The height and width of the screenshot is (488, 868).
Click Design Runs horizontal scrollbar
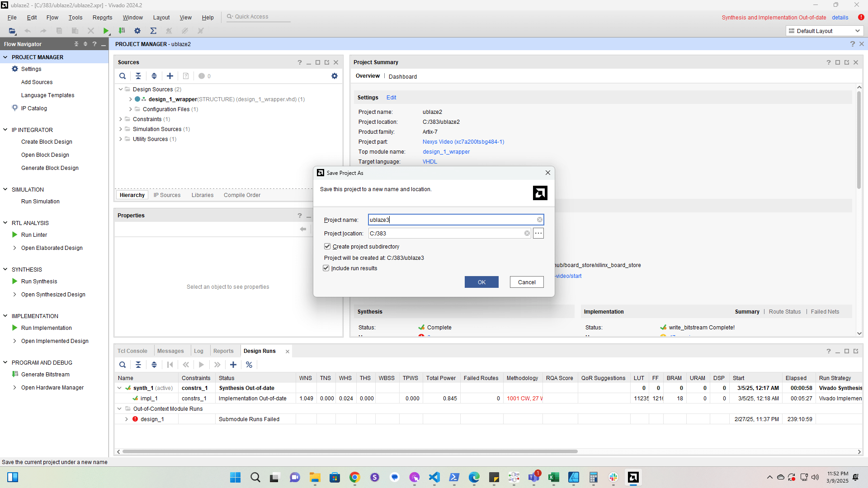pos(350,451)
